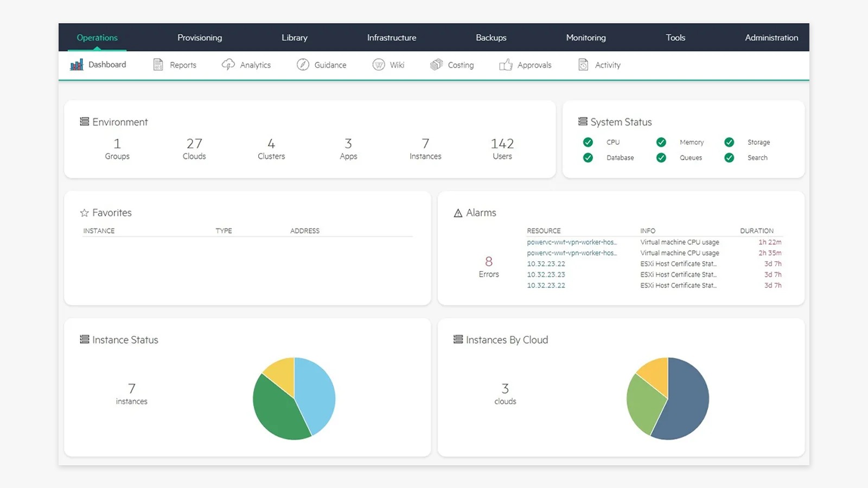The height and width of the screenshot is (488, 868).
Task: Select the Analytics cloud icon
Action: click(228, 65)
